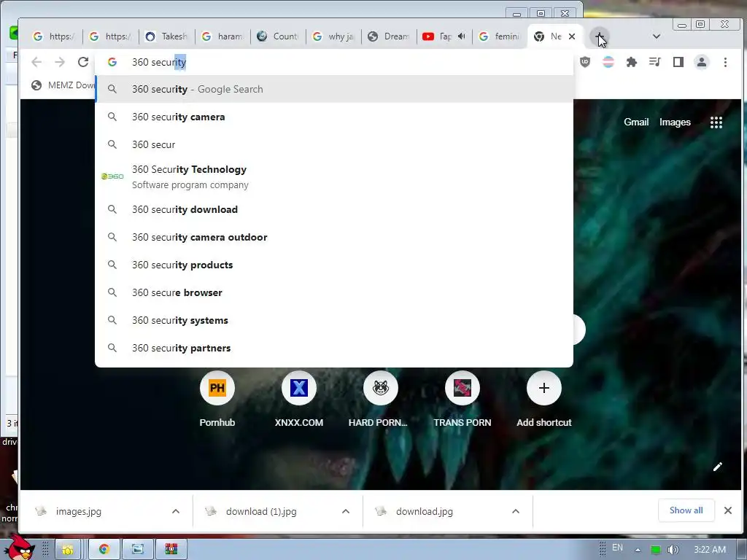Click the green tray status icon
This screenshot has width=747, height=560.
coord(656,550)
